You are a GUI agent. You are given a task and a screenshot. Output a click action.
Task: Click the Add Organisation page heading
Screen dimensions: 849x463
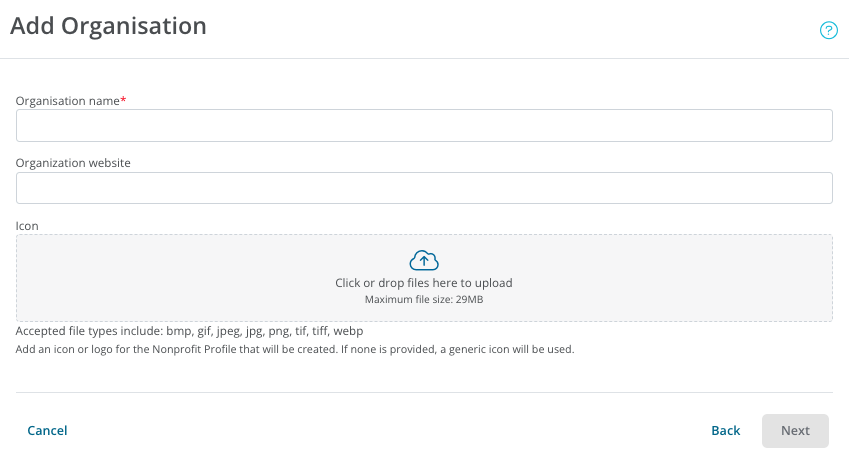[x=108, y=26]
